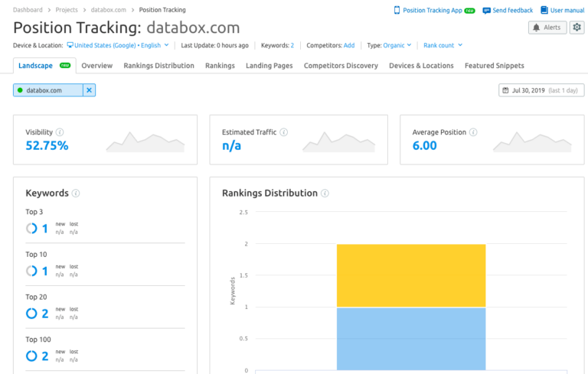Click the Top 10 keyword count
588x374 pixels.
pos(45,271)
